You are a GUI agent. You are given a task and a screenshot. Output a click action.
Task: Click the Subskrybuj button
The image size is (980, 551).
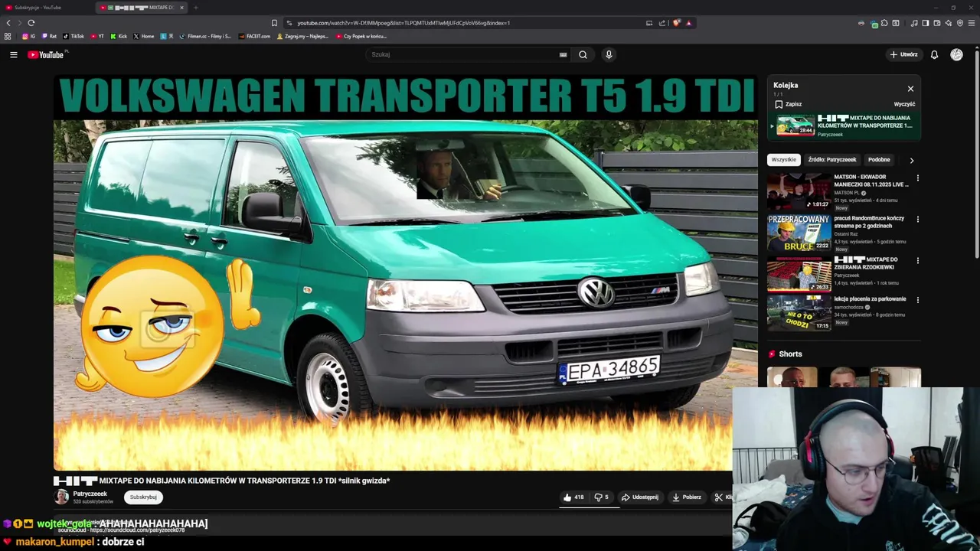pos(143,497)
